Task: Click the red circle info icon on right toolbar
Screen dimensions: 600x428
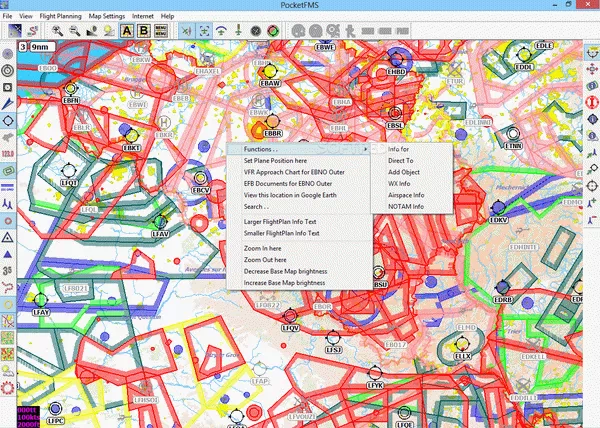Action: click(x=592, y=102)
